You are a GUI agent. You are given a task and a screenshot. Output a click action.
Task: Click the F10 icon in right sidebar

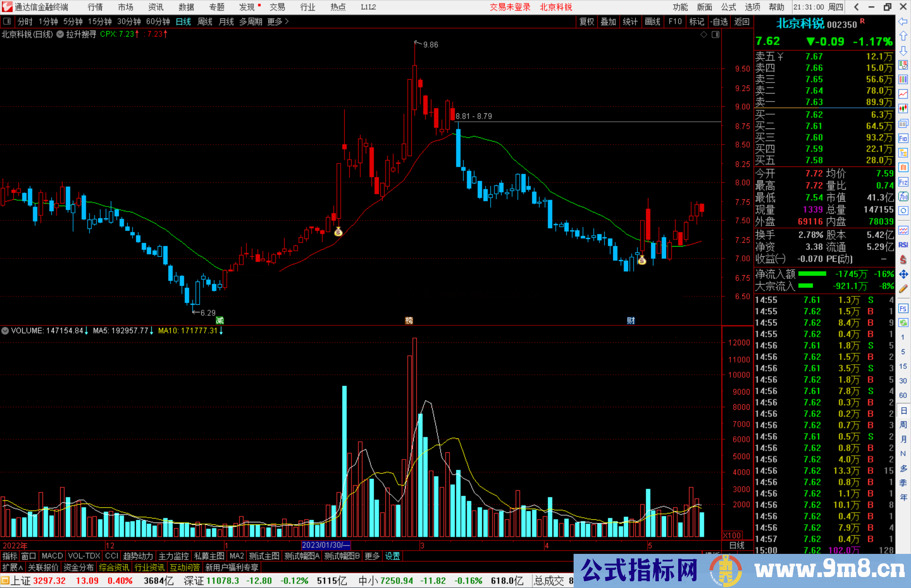coord(903,138)
